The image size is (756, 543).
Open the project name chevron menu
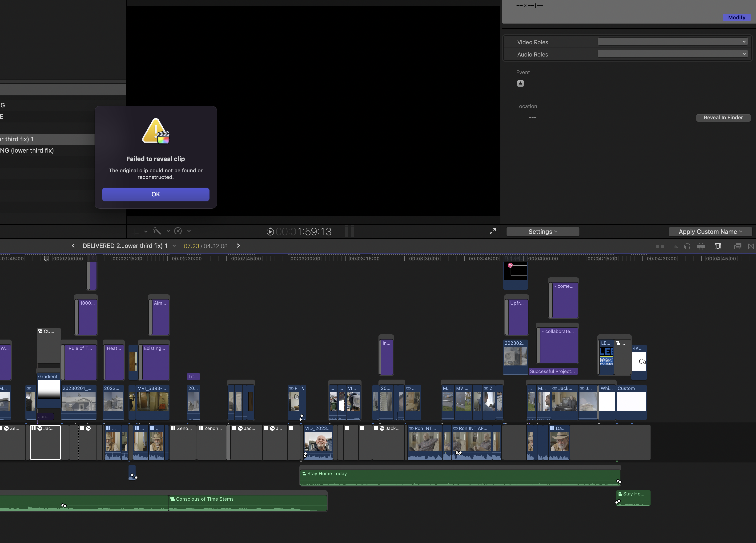click(174, 246)
